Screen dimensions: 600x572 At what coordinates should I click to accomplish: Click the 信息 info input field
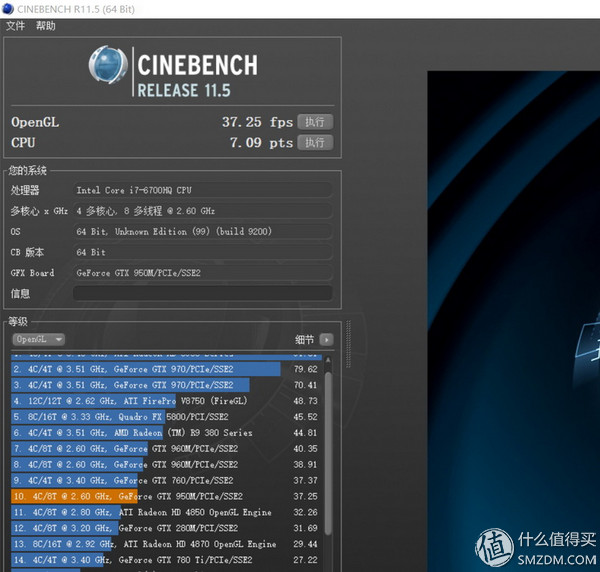202,293
